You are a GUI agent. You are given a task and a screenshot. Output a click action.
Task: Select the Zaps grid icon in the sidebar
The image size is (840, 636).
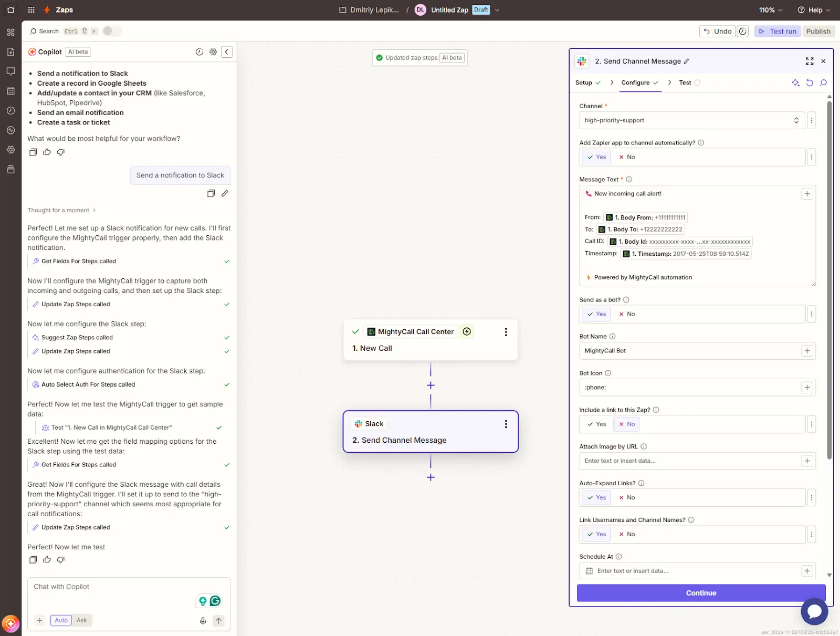point(10,32)
